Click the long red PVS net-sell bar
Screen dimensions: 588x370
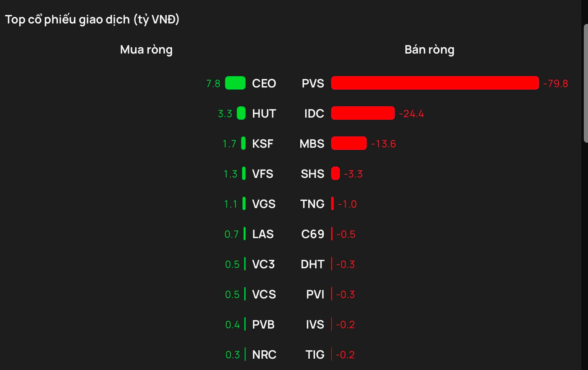tap(435, 83)
